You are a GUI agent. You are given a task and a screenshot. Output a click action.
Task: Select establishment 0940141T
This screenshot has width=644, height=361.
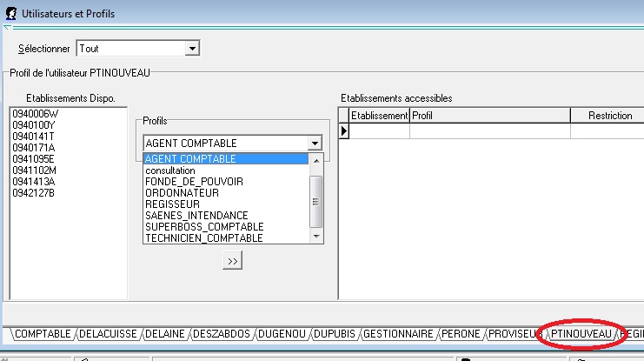[x=33, y=137]
